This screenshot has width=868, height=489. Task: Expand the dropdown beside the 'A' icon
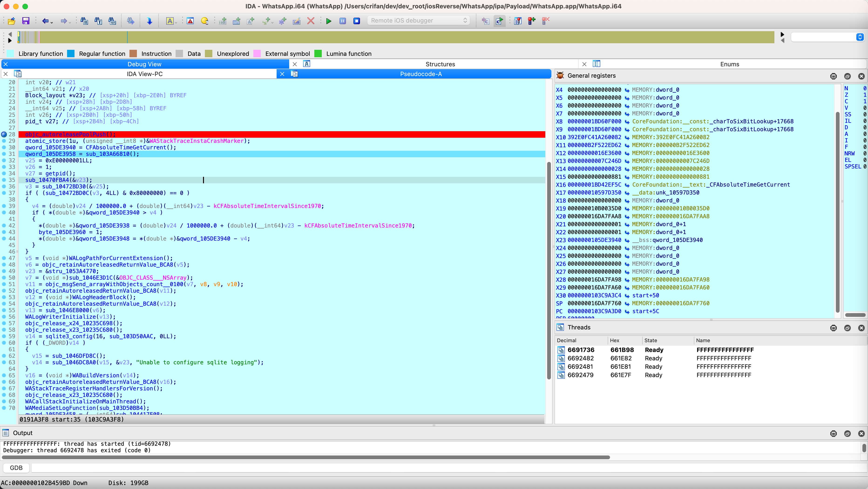(x=176, y=22)
